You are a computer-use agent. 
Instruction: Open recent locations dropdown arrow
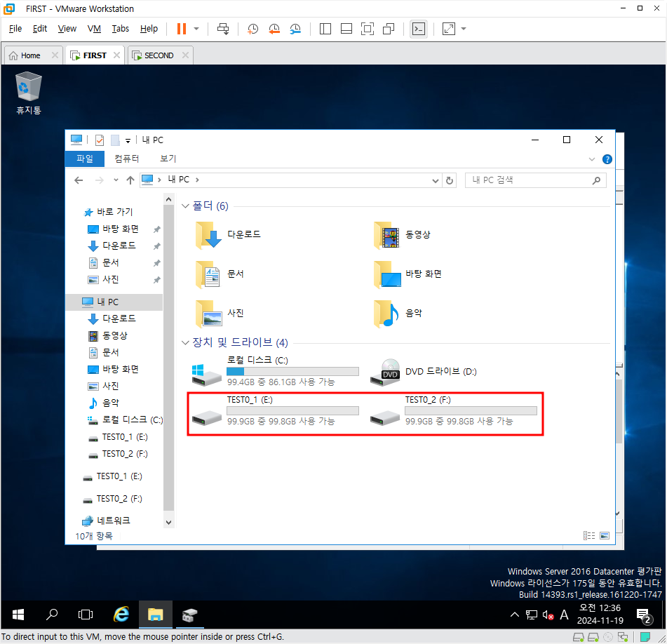pyautogui.click(x=116, y=180)
